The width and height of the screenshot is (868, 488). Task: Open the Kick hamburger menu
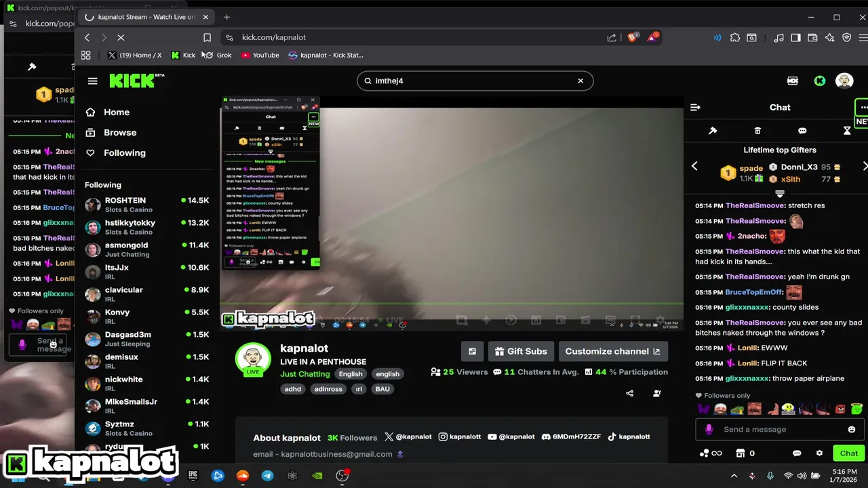coord(92,81)
